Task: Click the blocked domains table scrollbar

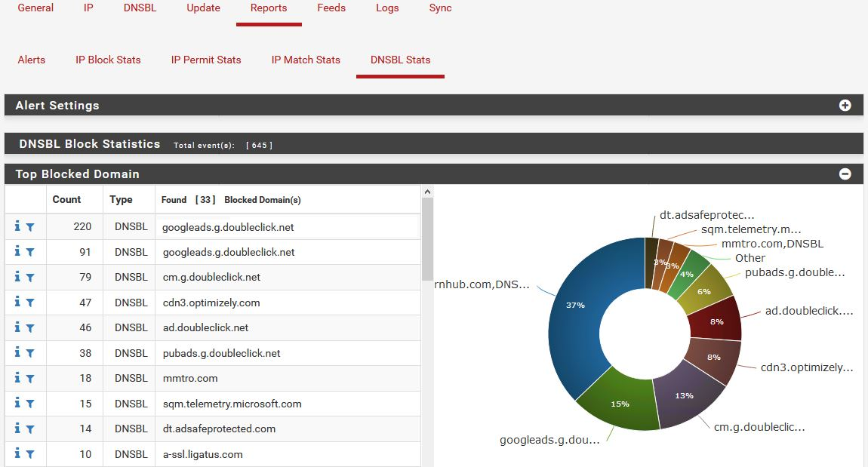Action: [427, 241]
